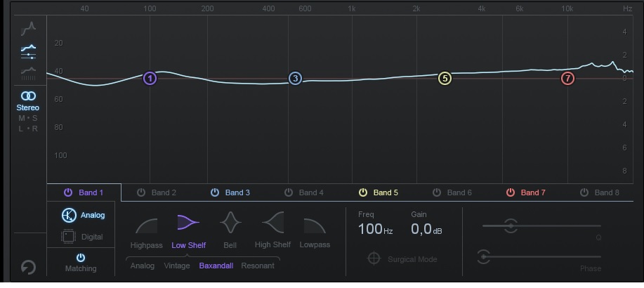Toggle the Matching power button
The width and height of the screenshot is (644, 288).
tap(81, 258)
